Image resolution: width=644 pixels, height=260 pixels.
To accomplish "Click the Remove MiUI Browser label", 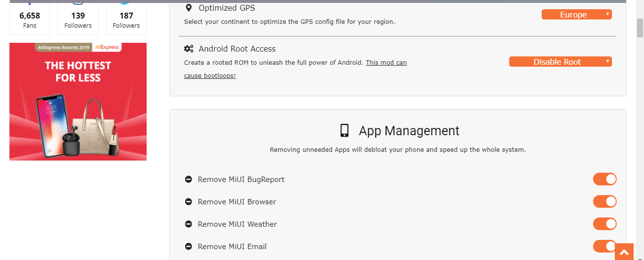I will coord(237,202).
